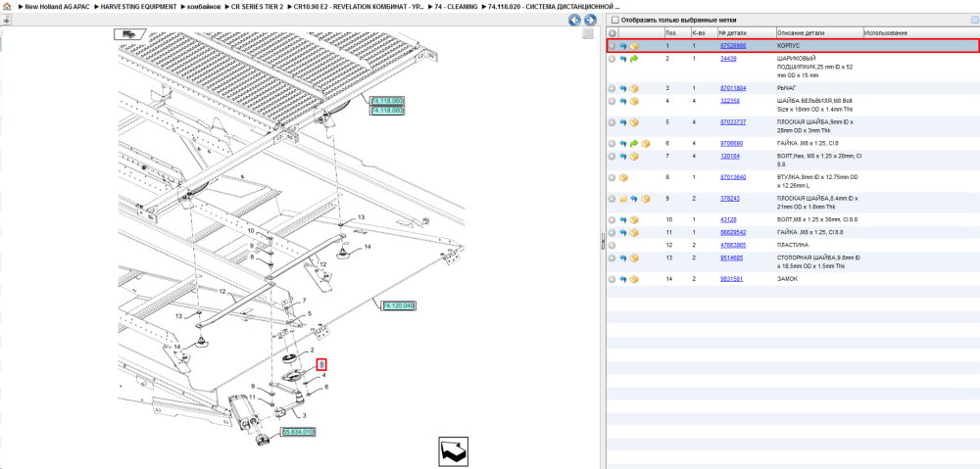Click package box icon in РЫЧАГ row

click(634, 89)
